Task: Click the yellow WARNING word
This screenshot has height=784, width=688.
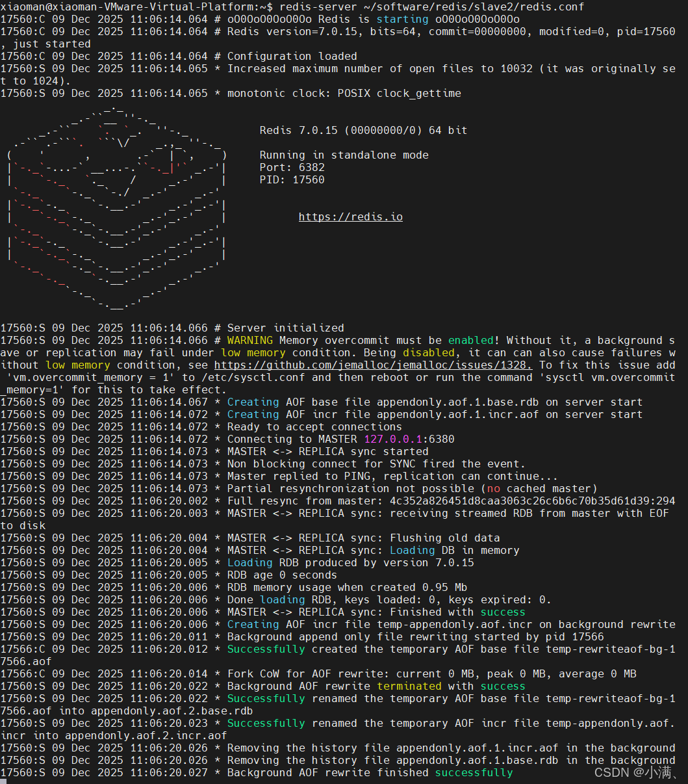Action: coord(250,340)
